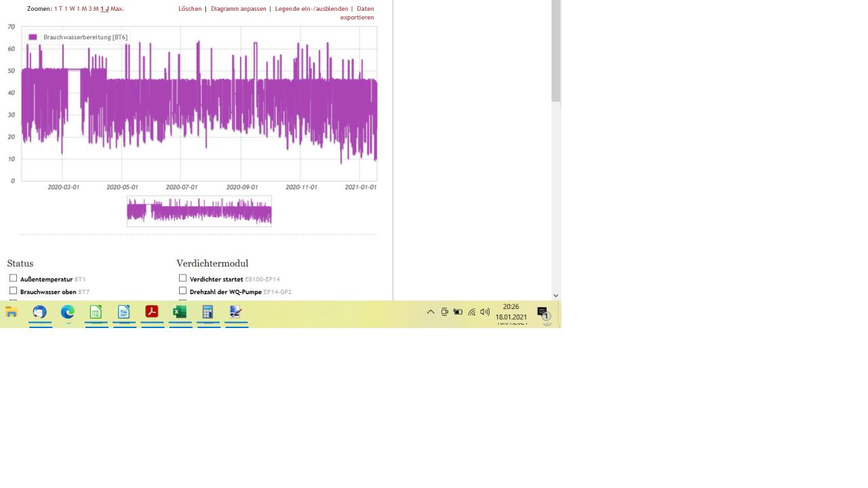
Task: Expand hidden system tray icons
Action: tap(431, 312)
